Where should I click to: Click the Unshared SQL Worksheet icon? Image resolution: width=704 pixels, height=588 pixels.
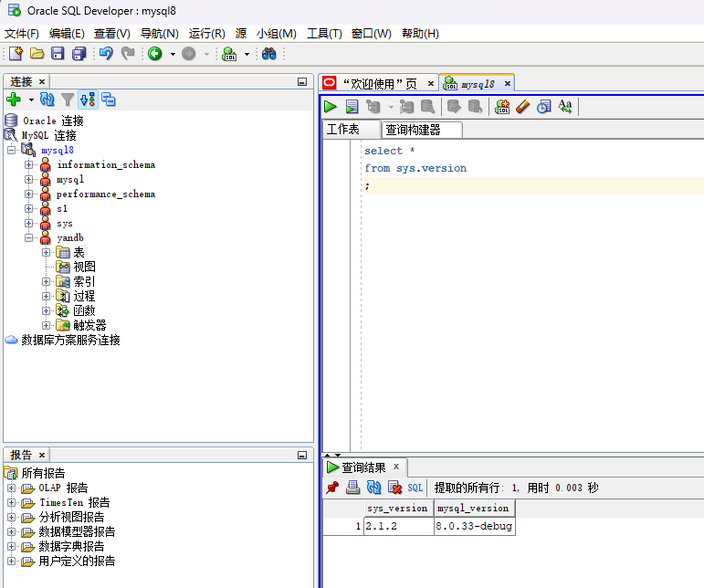(x=502, y=107)
